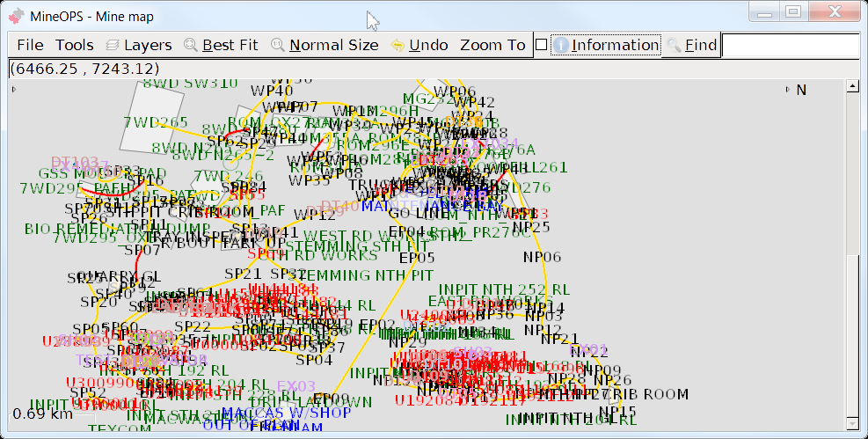Click the MineOPS application icon in title bar
The image size is (868, 439).
[x=16, y=16]
